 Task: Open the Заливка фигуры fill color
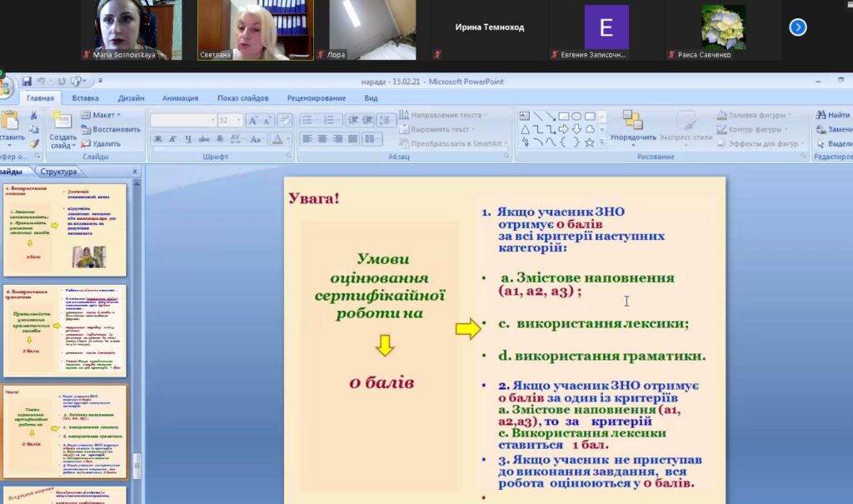[755, 115]
